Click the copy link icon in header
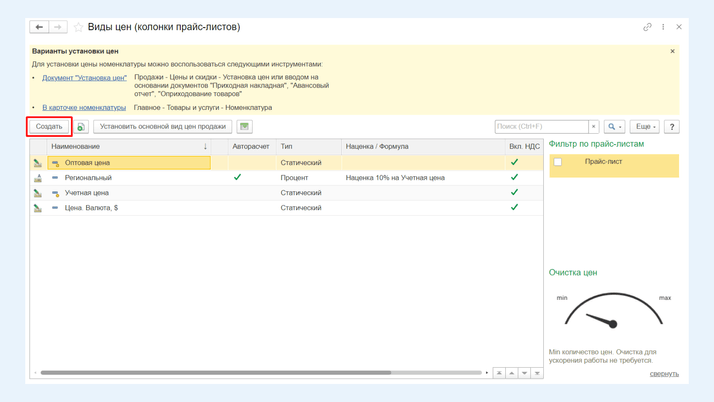The image size is (714, 402). (647, 27)
